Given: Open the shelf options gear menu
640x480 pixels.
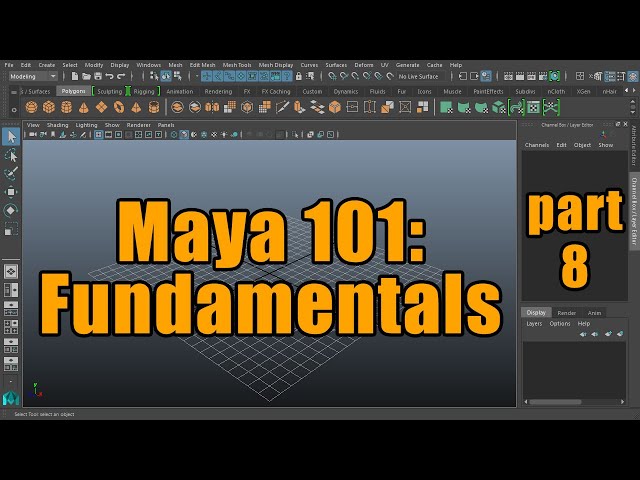Looking at the screenshot, I should click(14, 109).
